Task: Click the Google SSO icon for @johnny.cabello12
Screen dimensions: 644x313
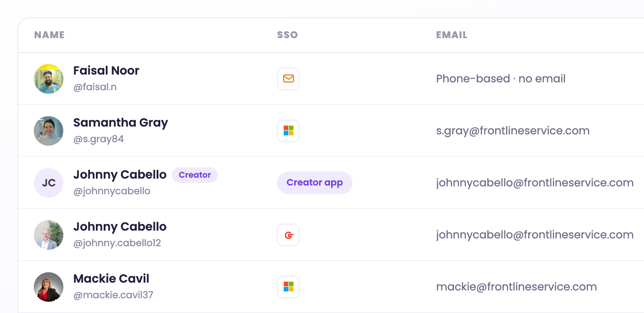Action: click(288, 235)
